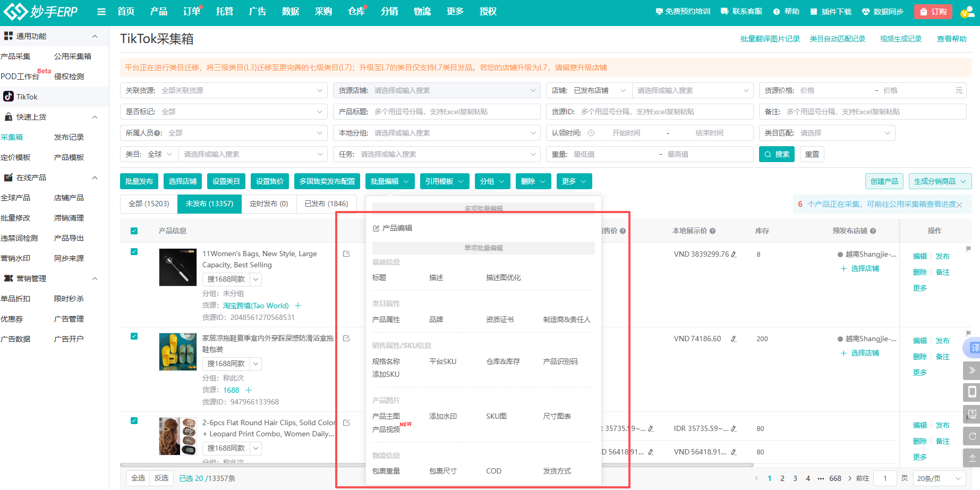Uncheck the 11Women's Bags product checkbox

134,252
